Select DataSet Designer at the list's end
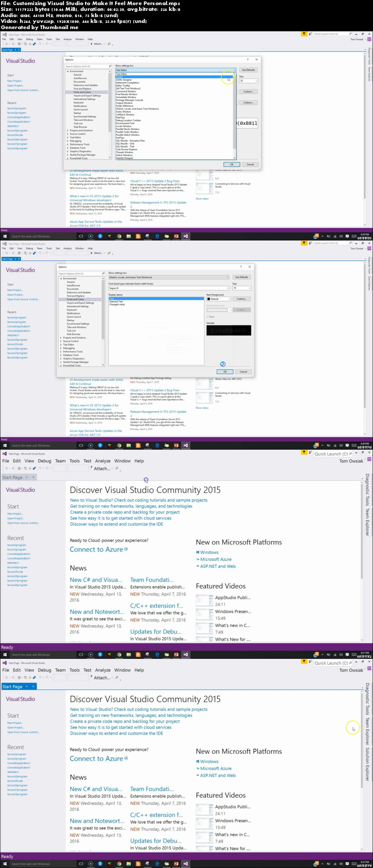The width and height of the screenshot is (373, 868). (x=174, y=158)
